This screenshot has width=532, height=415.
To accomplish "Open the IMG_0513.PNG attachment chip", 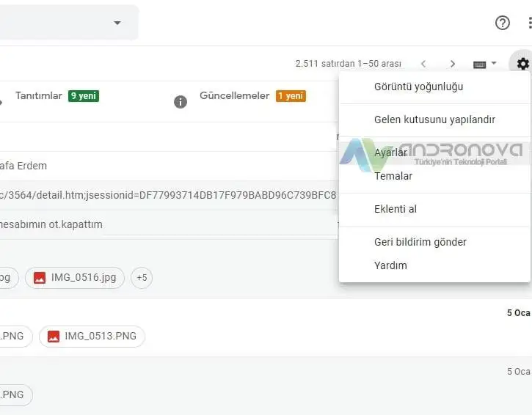I will pos(92,337).
